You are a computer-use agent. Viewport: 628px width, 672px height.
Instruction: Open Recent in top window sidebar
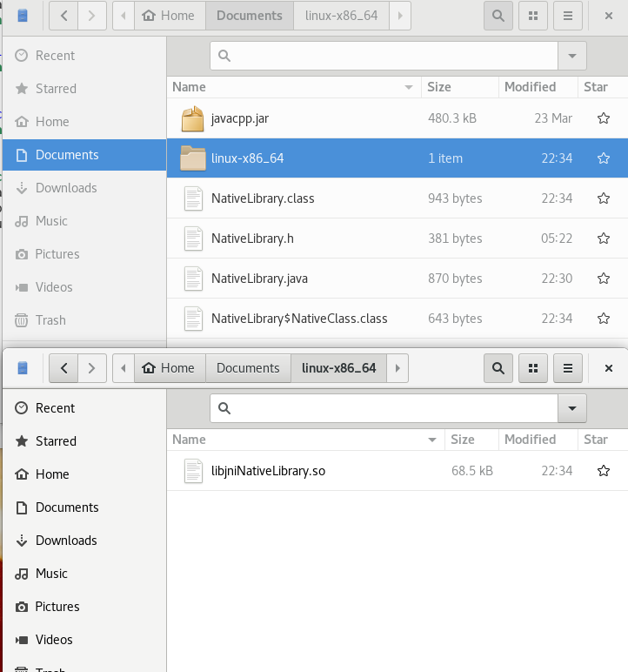[x=84, y=56]
